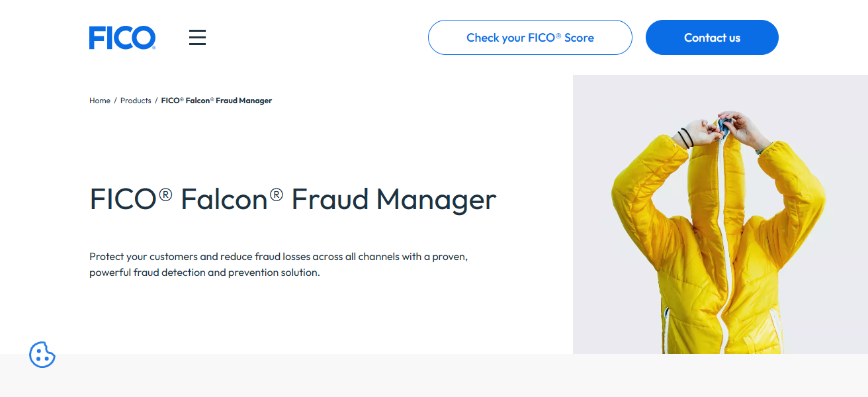Viewport: 868px width, 397px height.
Task: Open the cookie preferences icon
Action: pos(42,355)
